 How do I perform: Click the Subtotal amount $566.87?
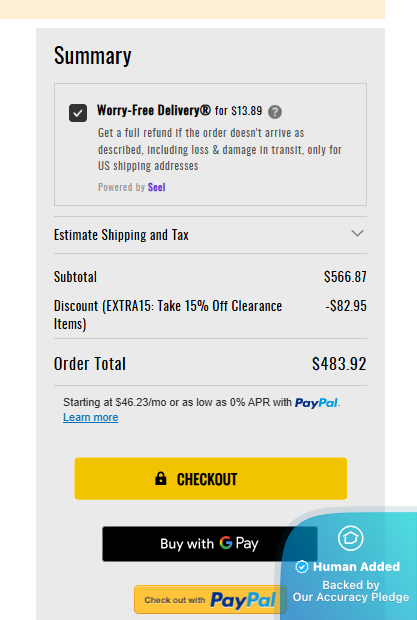coord(345,276)
